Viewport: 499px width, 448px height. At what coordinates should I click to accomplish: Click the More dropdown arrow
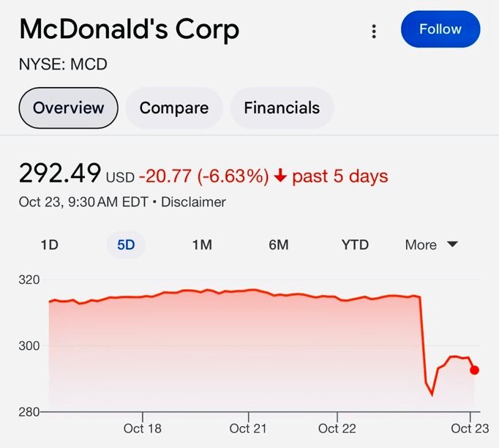[452, 244]
